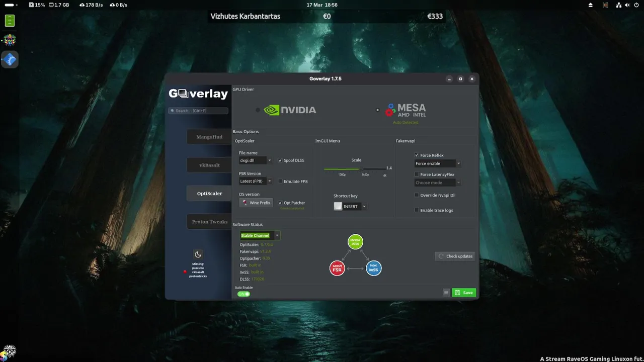
Task: Switch to the vkBasalt tab
Action: coord(209,165)
